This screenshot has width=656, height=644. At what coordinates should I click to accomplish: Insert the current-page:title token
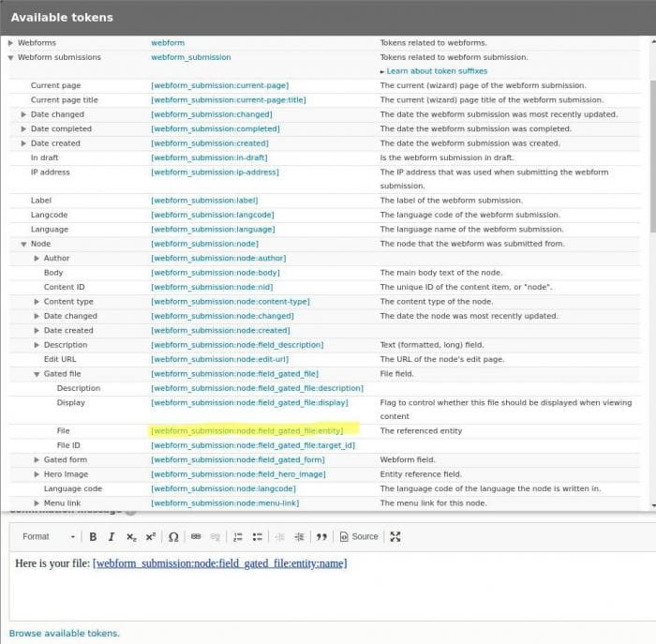229,100
